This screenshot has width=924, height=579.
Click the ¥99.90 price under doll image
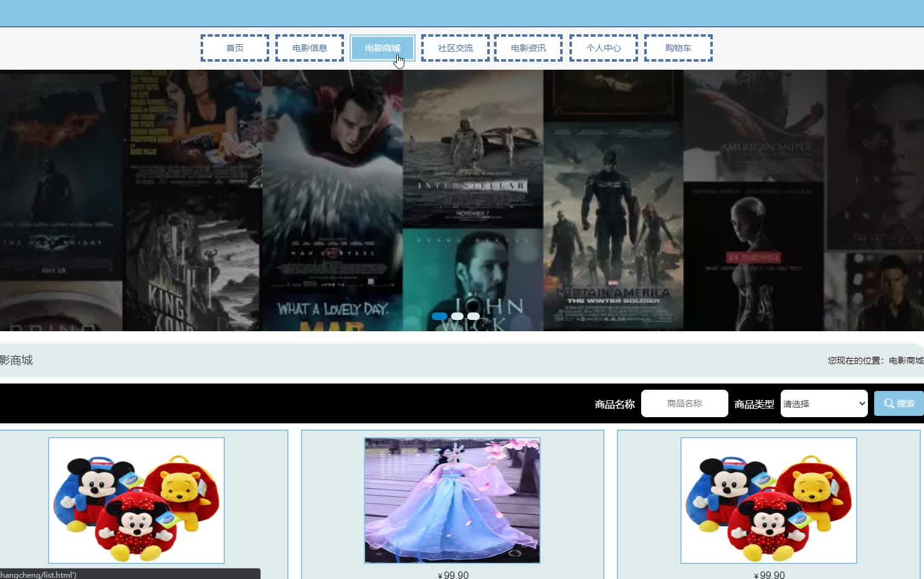point(453,575)
